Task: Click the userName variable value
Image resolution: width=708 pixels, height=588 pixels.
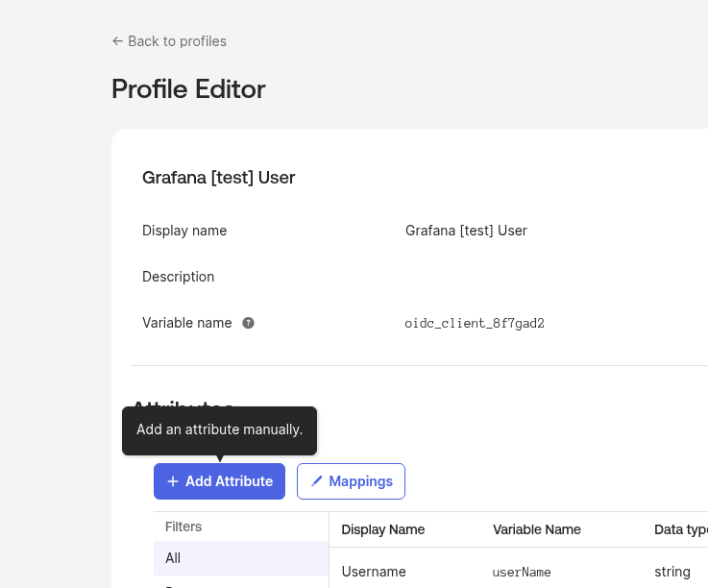Action: [x=522, y=572]
